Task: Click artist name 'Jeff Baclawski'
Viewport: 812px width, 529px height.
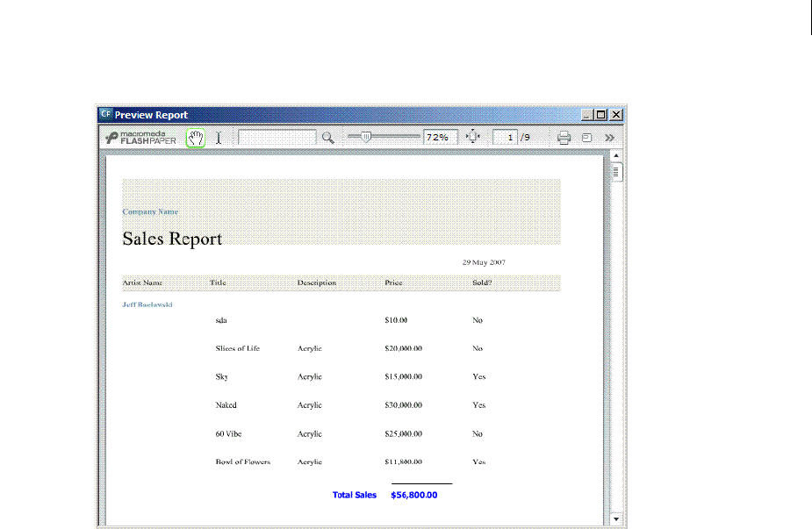Action: tap(147, 305)
